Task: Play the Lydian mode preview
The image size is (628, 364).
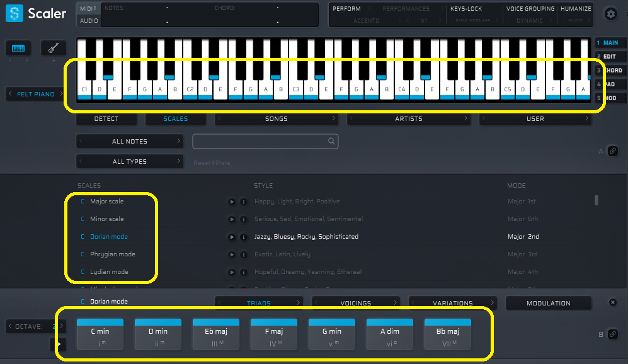Action: point(232,272)
